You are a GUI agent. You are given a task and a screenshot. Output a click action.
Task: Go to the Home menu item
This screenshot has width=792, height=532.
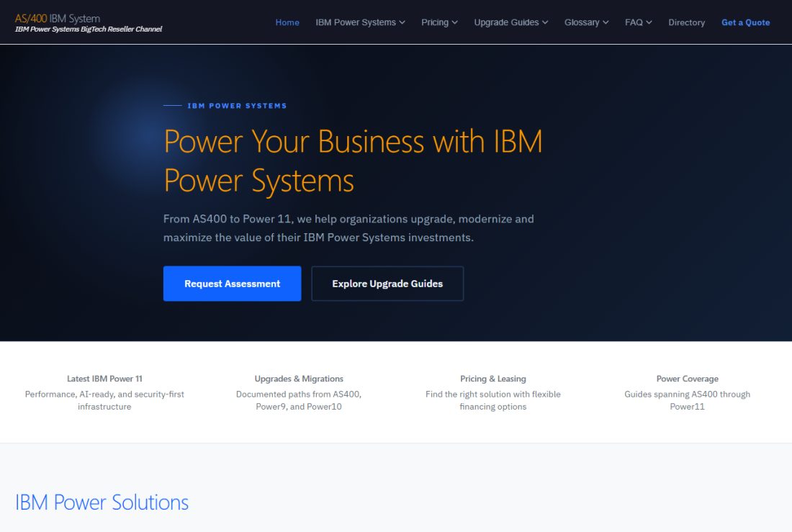(x=287, y=22)
